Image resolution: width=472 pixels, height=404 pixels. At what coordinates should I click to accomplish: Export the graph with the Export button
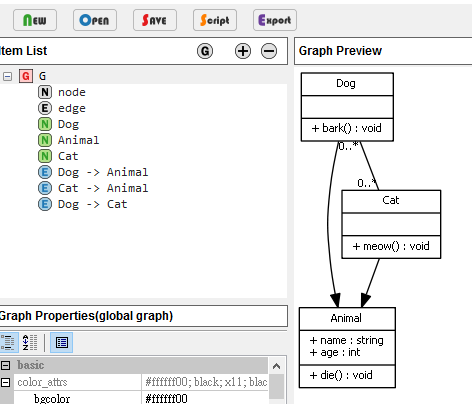tap(275, 20)
